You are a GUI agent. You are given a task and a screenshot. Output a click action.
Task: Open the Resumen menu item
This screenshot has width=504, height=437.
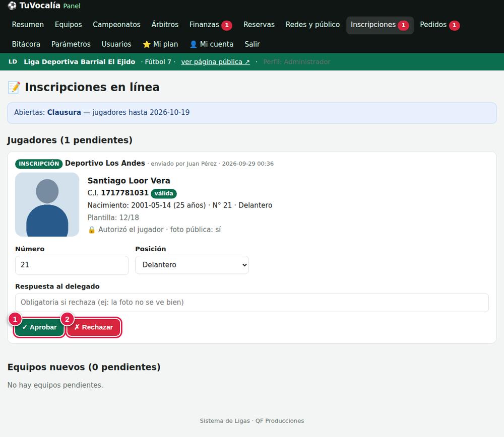click(x=28, y=25)
